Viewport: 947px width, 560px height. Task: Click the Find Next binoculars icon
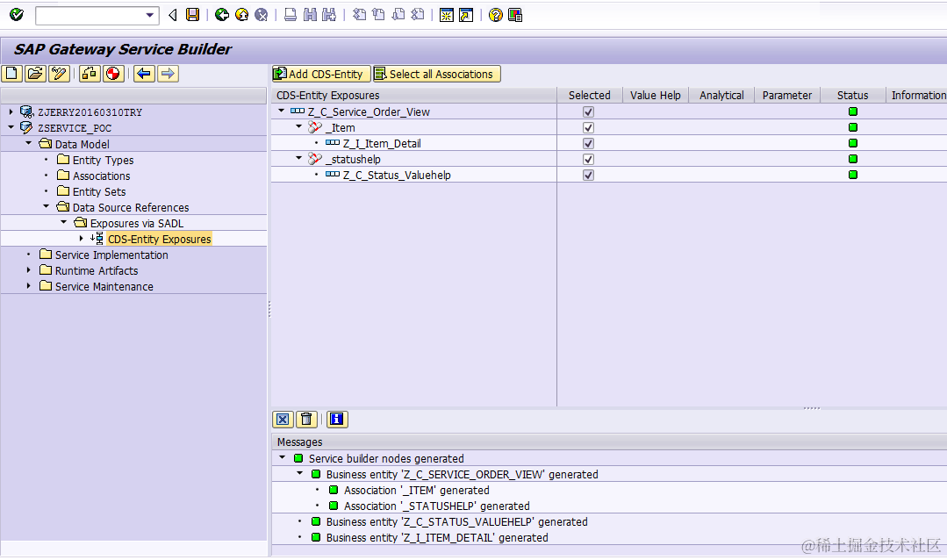[329, 15]
